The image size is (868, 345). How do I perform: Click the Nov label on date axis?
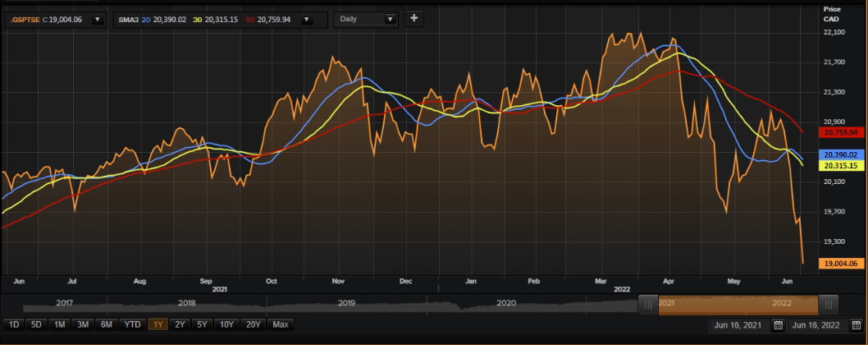338,281
